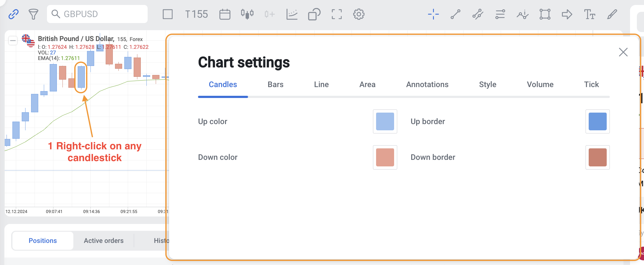Open the Volume settings tab
This screenshot has width=644, height=265.
[540, 84]
